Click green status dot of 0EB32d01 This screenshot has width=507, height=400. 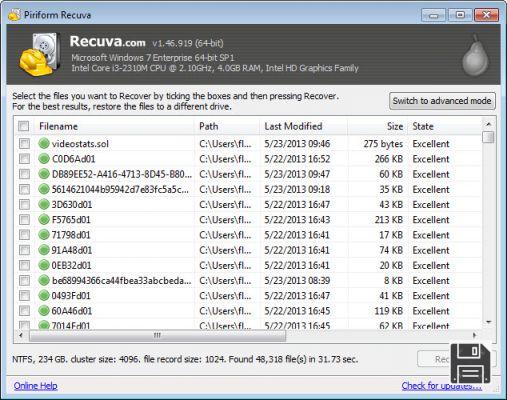coord(44,265)
